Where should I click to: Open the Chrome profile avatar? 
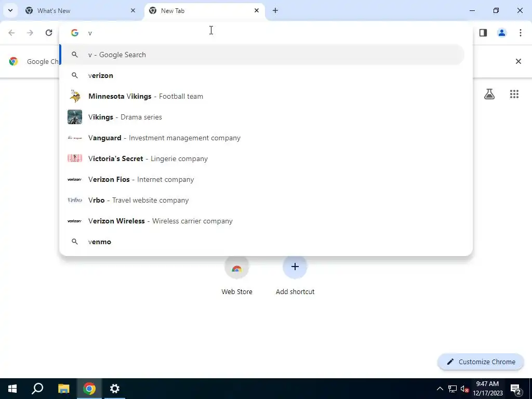pyautogui.click(x=502, y=33)
